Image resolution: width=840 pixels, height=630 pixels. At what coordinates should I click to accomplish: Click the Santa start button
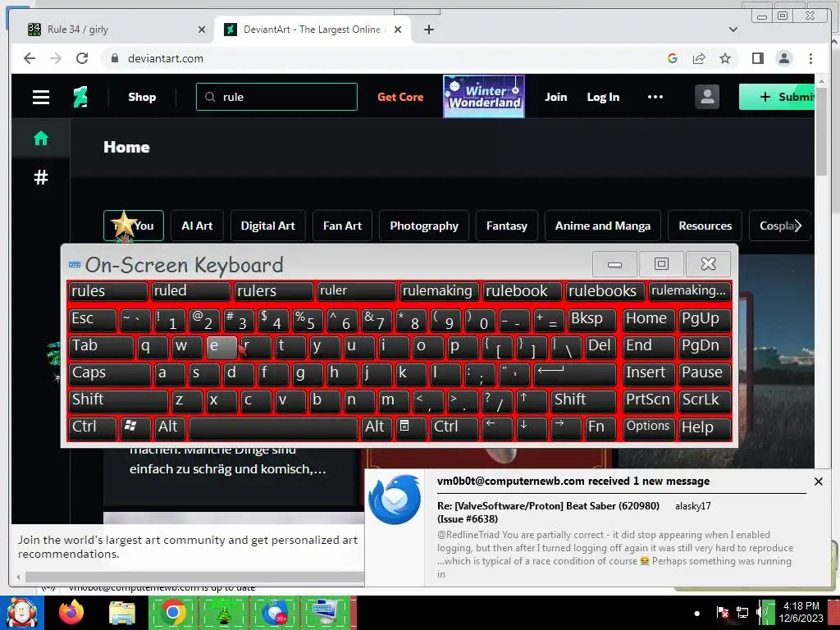point(21,612)
